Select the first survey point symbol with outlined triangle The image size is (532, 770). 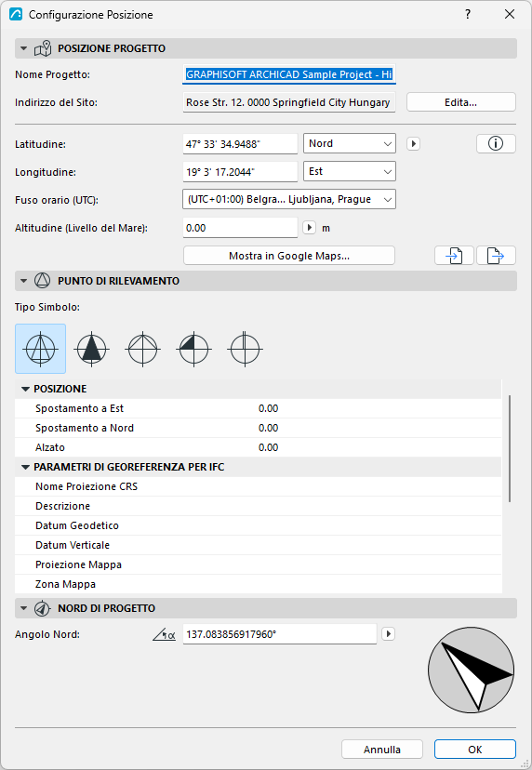(x=40, y=349)
